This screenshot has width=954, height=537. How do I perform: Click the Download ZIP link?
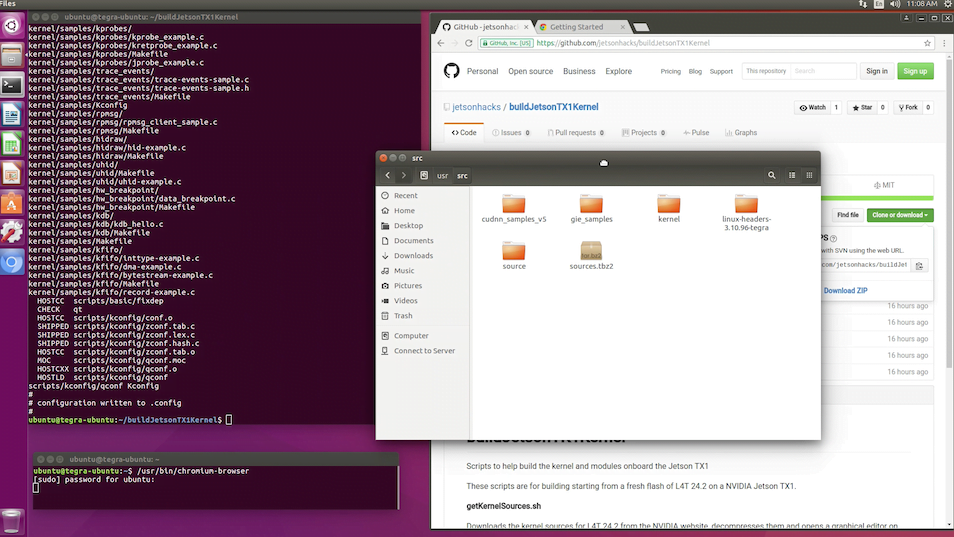click(845, 290)
